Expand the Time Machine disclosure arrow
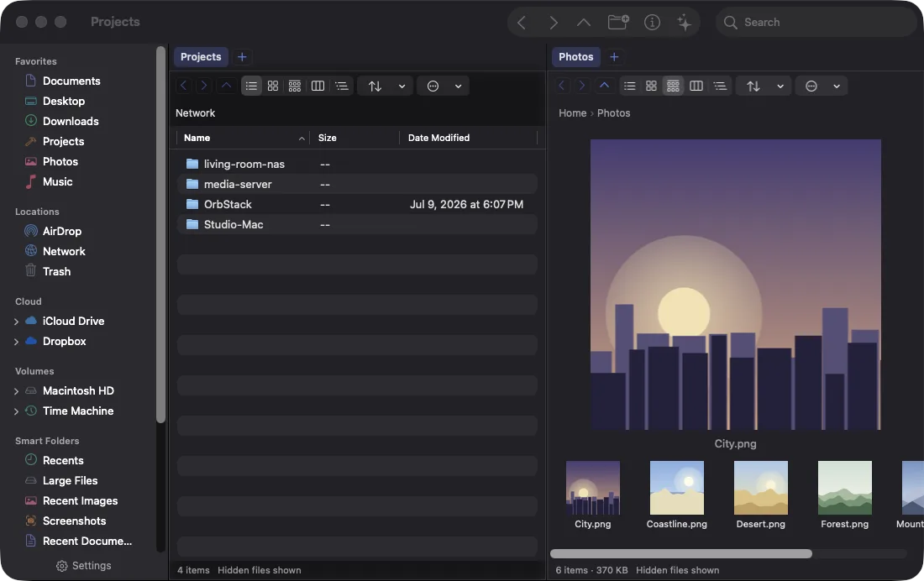The width and height of the screenshot is (924, 581). 16,411
